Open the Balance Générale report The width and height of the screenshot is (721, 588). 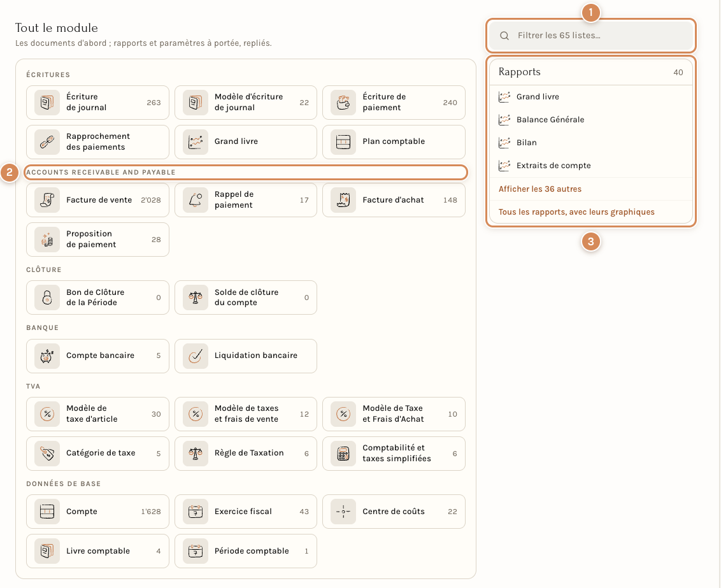click(x=591, y=120)
